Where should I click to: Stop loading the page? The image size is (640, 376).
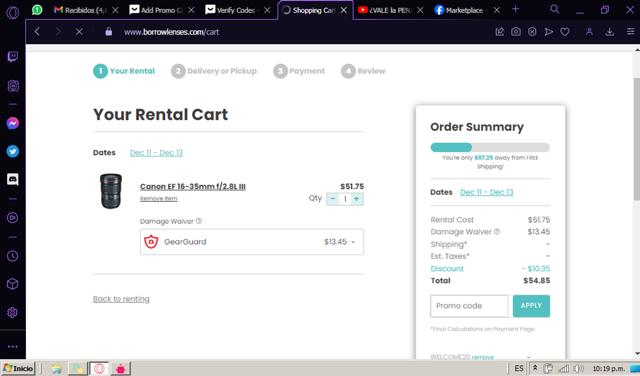tap(79, 31)
